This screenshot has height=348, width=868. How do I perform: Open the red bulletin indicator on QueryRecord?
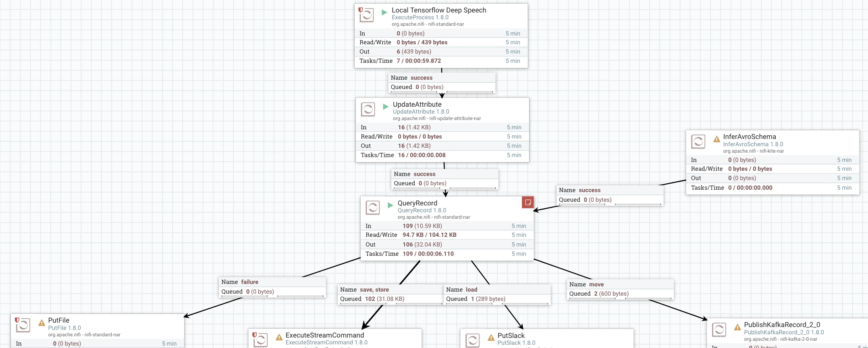pyautogui.click(x=528, y=202)
